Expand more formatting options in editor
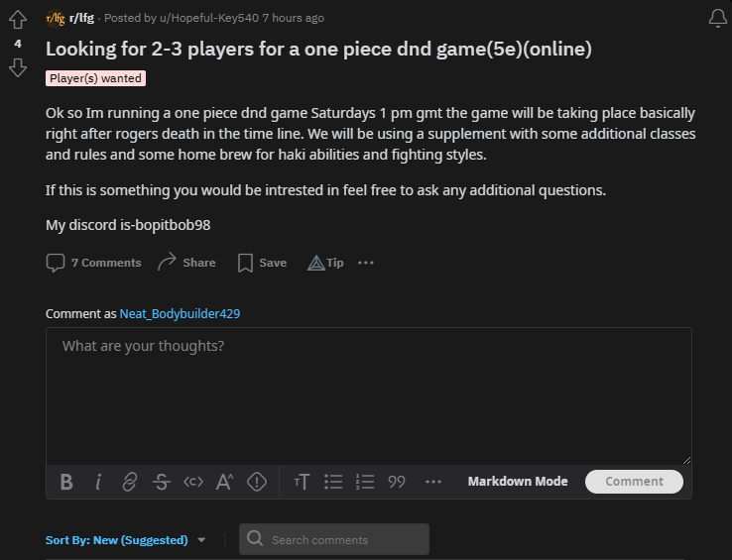Image resolution: width=732 pixels, height=560 pixels. click(432, 482)
